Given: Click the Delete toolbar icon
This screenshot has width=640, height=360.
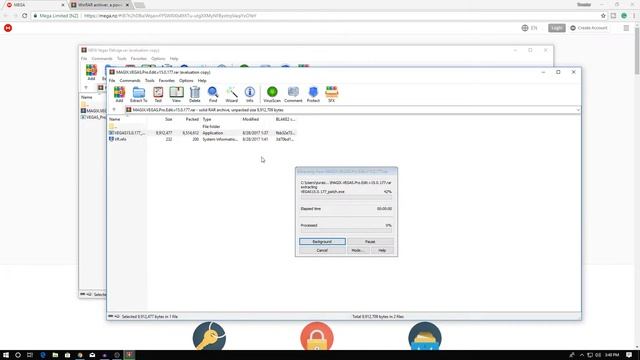Looking at the screenshot, I should point(195,94).
